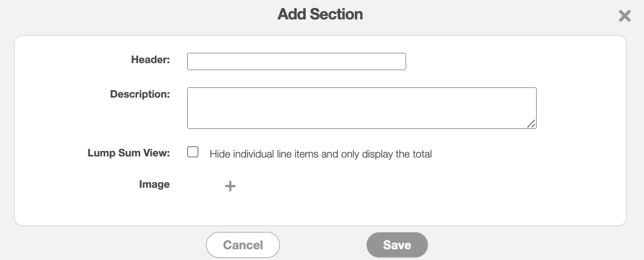644x260 pixels.
Task: Click the "Lump Sum View:" label
Action: tap(128, 153)
